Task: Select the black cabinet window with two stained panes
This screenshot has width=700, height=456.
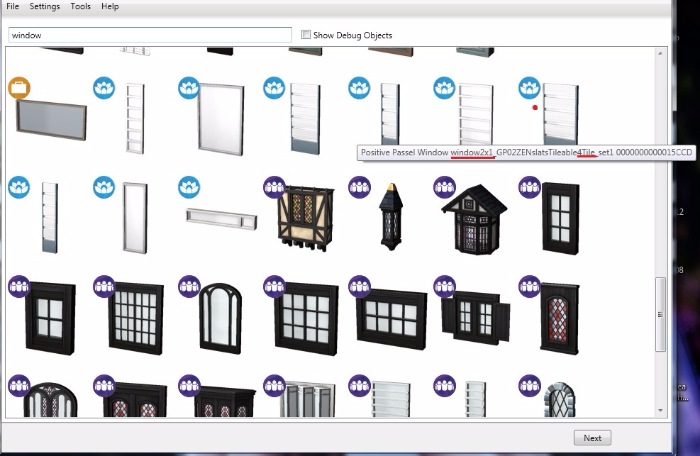Action: pyautogui.click(x=135, y=400)
